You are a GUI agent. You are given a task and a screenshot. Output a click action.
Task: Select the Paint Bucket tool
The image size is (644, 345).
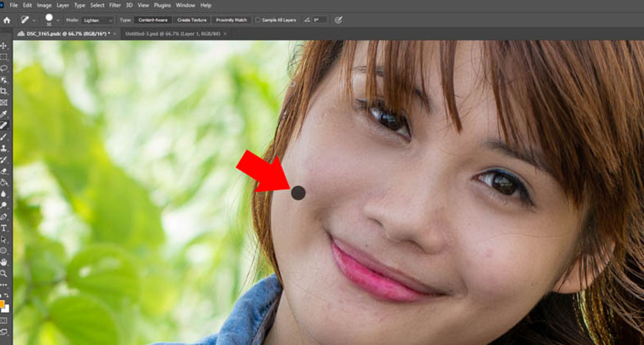pos(4,182)
